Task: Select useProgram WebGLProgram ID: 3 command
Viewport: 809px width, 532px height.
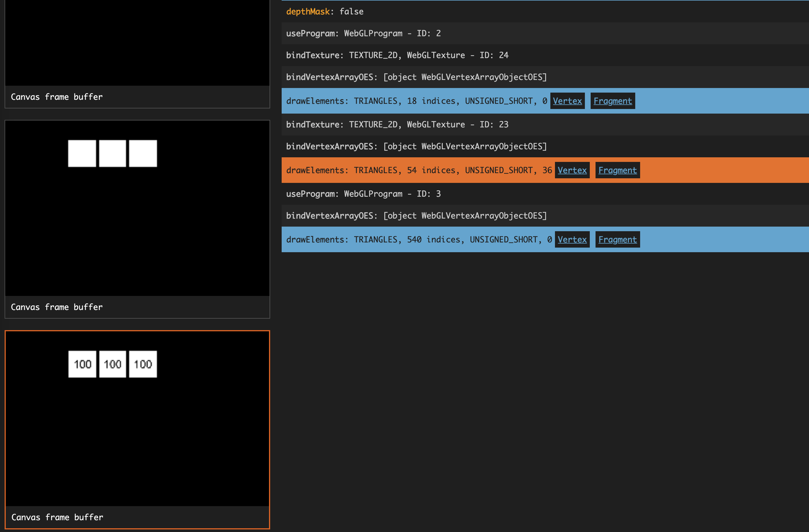Action: tap(363, 194)
